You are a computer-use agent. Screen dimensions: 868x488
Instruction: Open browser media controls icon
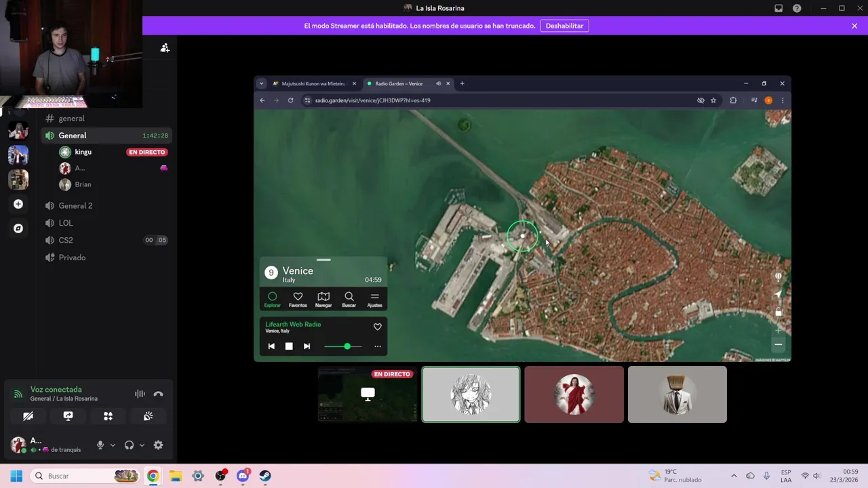754,100
